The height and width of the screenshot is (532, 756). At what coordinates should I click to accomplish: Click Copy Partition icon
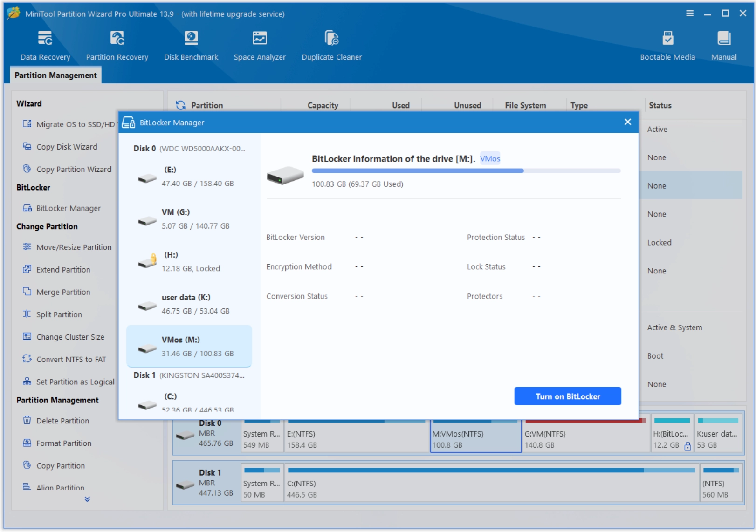click(27, 465)
